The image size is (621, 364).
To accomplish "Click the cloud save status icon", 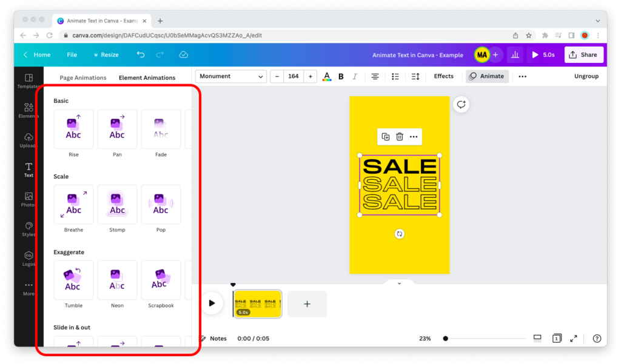I will 183,55.
